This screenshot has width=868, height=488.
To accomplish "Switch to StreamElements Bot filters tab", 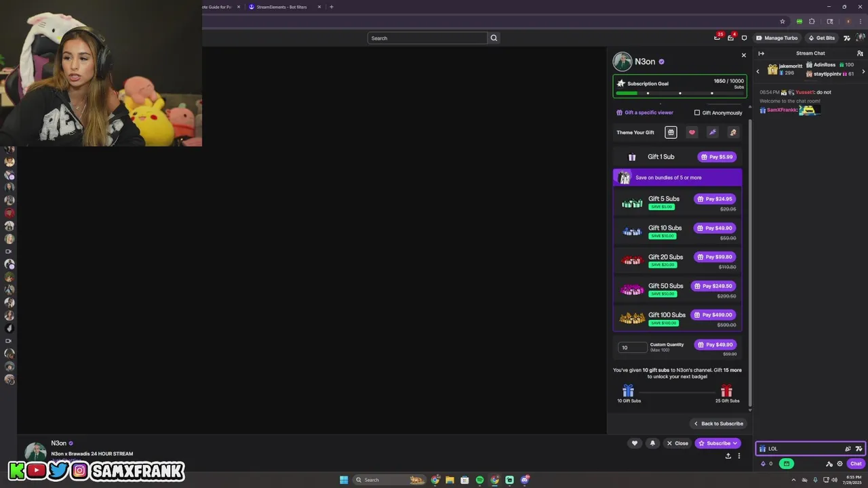I will (x=281, y=7).
